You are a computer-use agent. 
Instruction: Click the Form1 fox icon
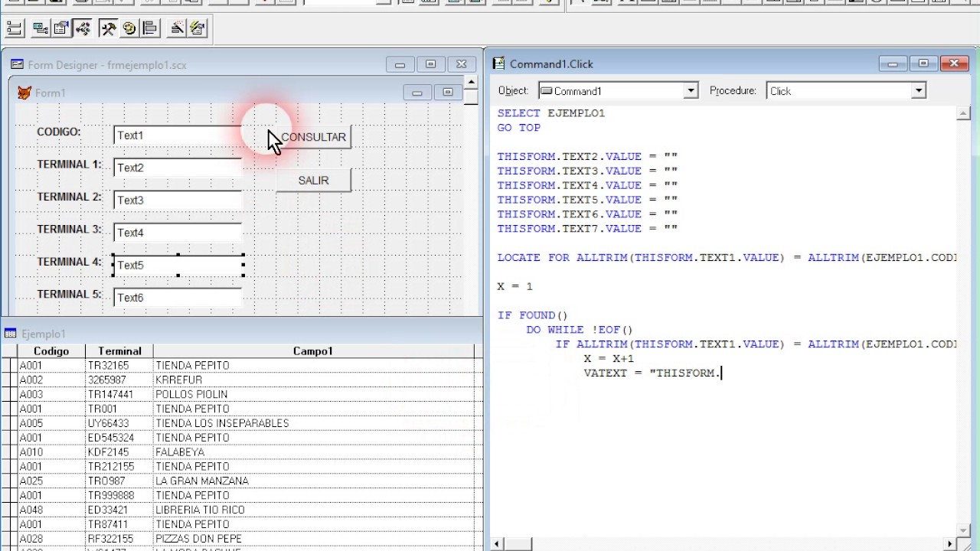coord(24,93)
